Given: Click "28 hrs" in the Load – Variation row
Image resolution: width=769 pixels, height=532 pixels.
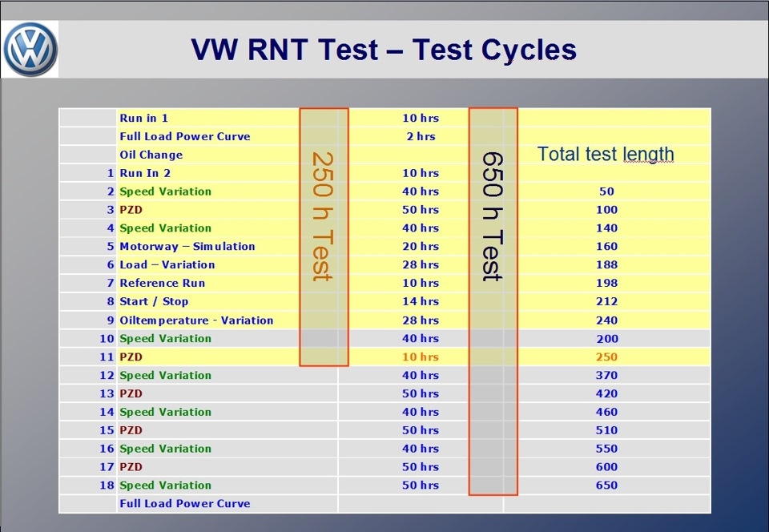Looking at the screenshot, I should 421,264.
